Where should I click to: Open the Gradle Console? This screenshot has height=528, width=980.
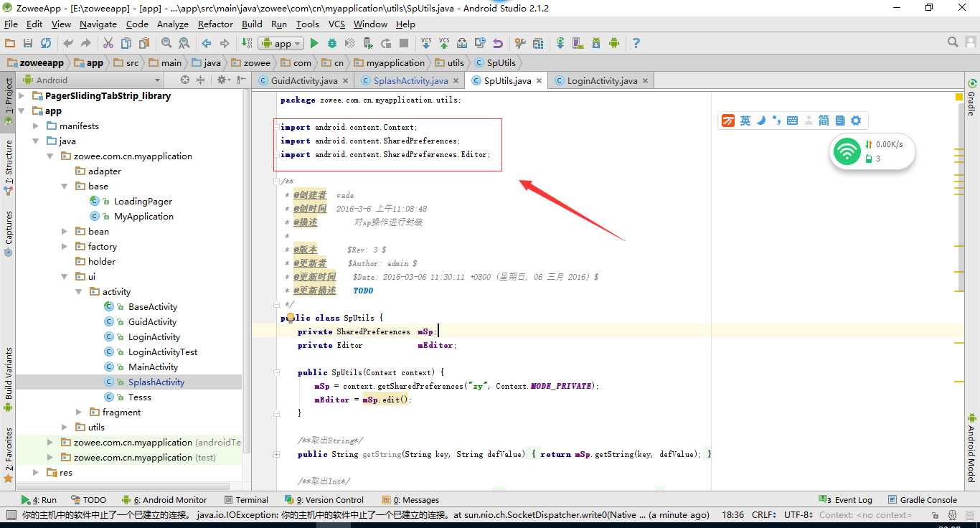(923, 499)
